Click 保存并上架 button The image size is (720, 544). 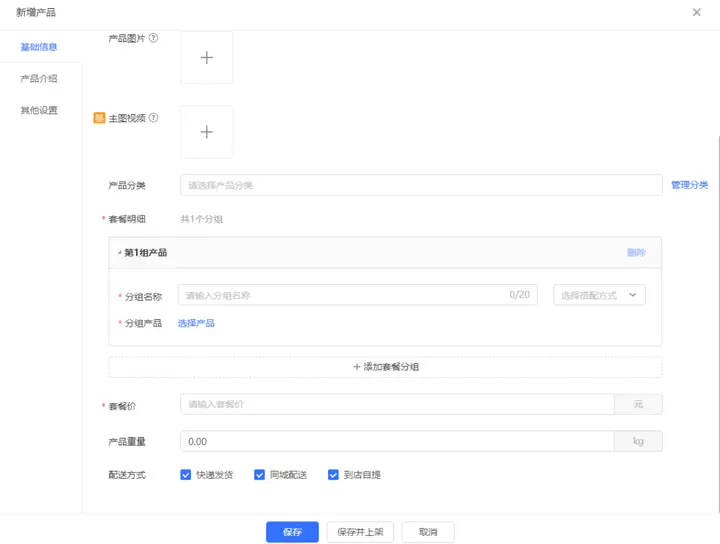click(360, 532)
